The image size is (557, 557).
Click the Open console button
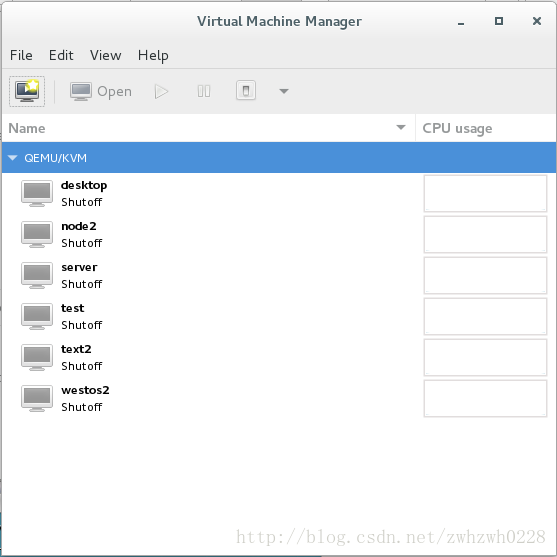pyautogui.click(x=101, y=92)
